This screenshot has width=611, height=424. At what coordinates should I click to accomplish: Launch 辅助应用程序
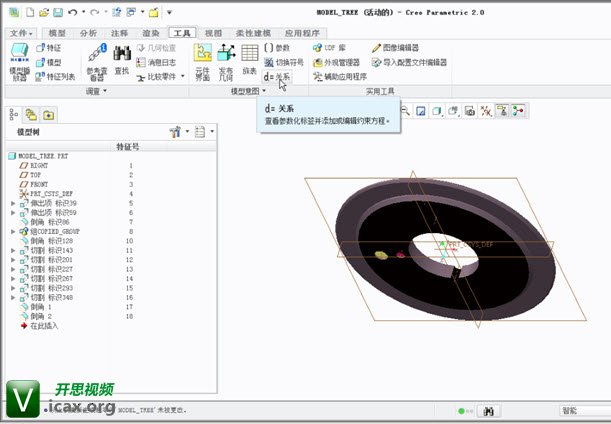point(340,77)
